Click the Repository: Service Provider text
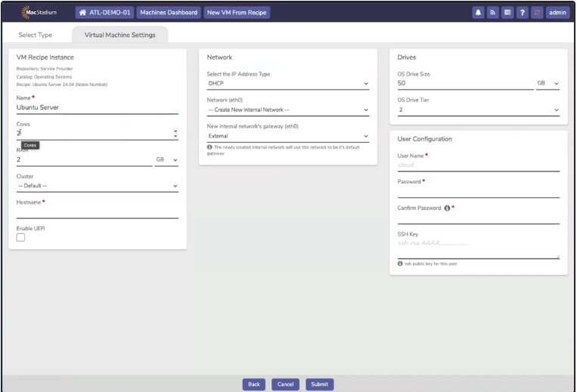 click(45, 69)
